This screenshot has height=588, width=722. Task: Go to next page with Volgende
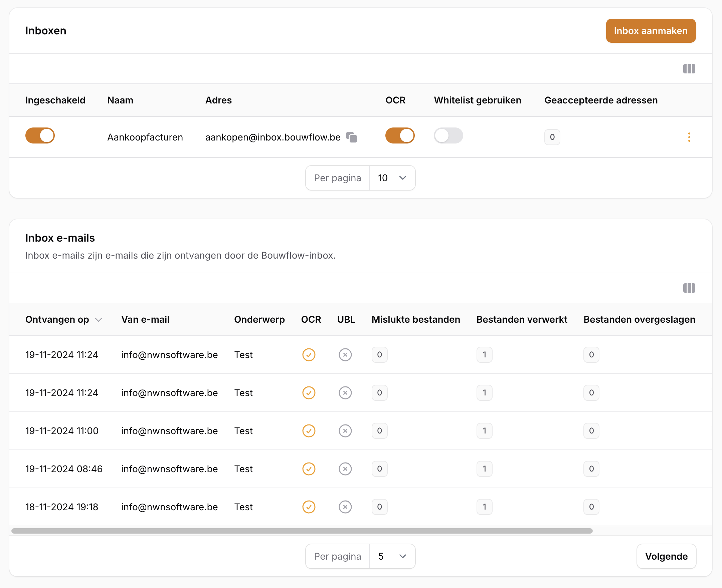coord(666,556)
